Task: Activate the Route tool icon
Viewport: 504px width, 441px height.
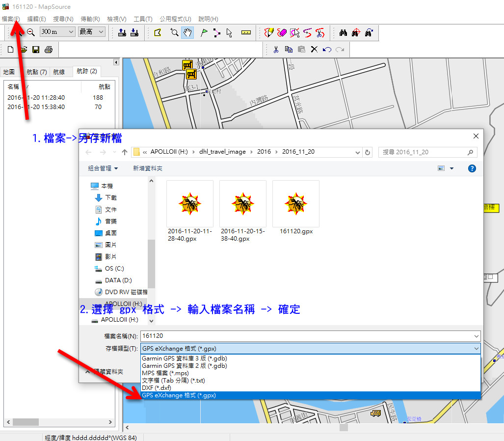Action: 216,32
